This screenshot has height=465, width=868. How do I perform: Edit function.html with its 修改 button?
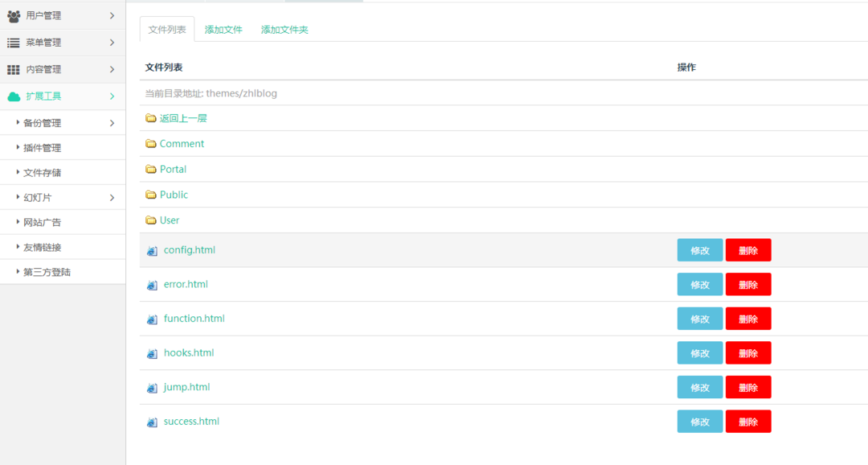(700, 319)
